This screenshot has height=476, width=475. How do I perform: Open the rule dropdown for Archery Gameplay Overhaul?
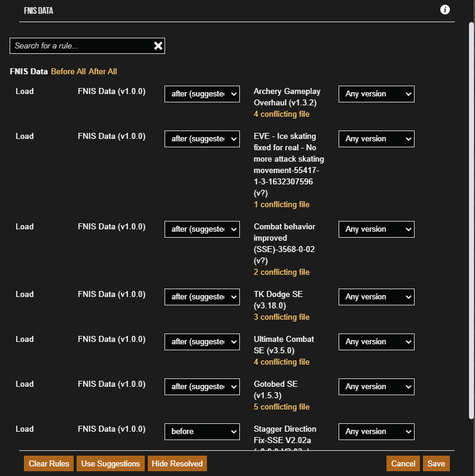coord(202,94)
